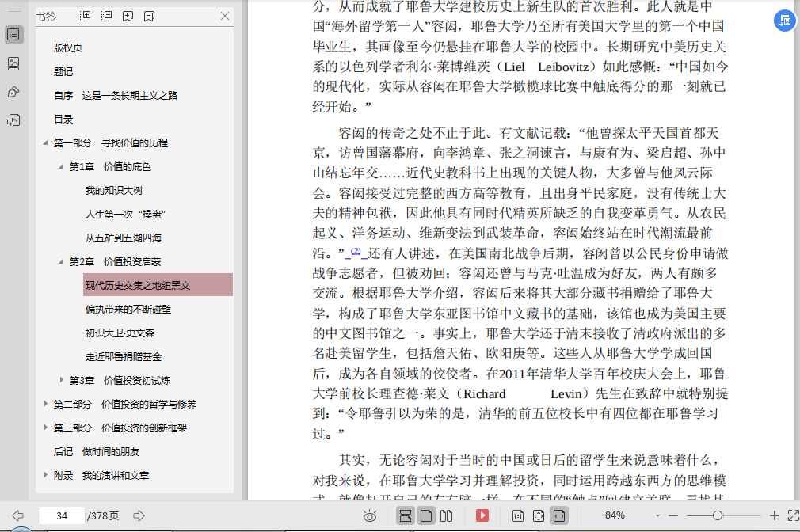Fit the whole page in the window
This screenshot has height=532, width=800.
tap(539, 515)
